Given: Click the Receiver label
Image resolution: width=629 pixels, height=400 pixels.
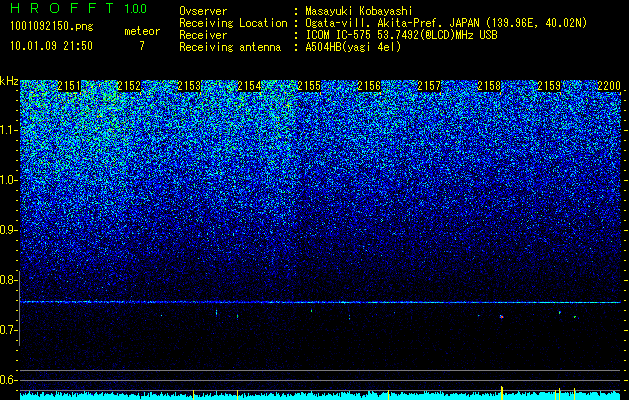Looking at the screenshot, I should (203, 35).
